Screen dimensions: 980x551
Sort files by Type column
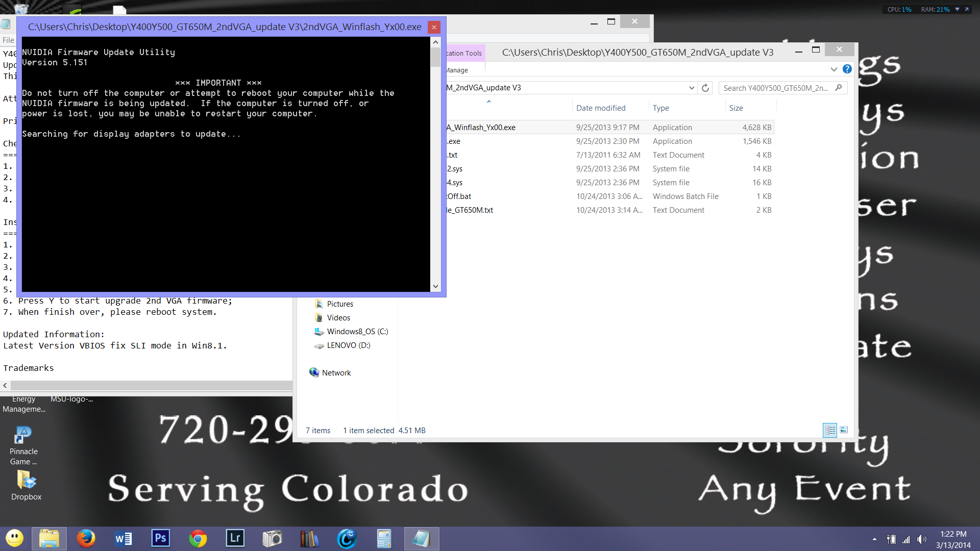(660, 108)
